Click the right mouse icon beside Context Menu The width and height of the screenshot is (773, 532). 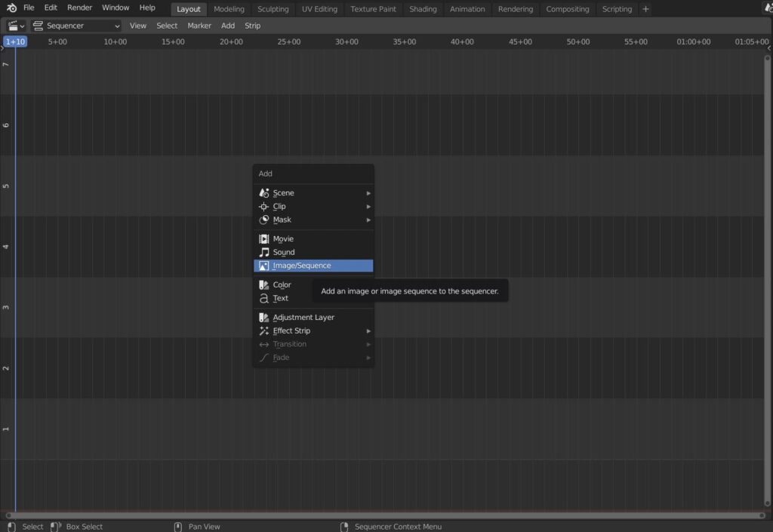pos(344,527)
